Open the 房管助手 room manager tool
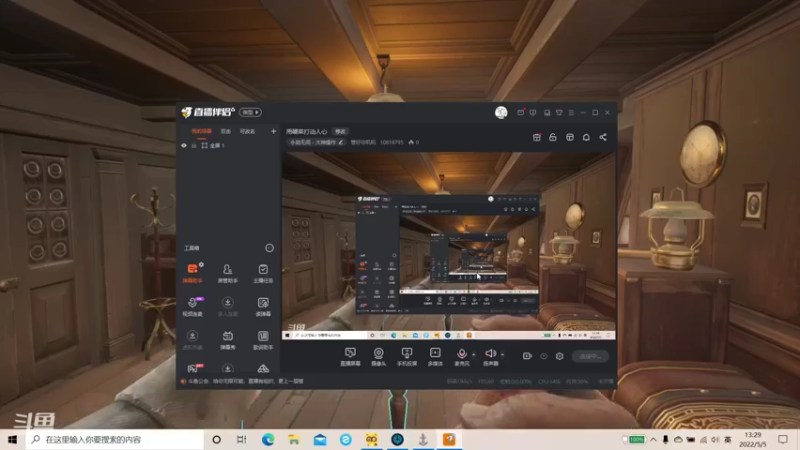Image resolution: width=800 pixels, height=450 pixels. coord(228,273)
